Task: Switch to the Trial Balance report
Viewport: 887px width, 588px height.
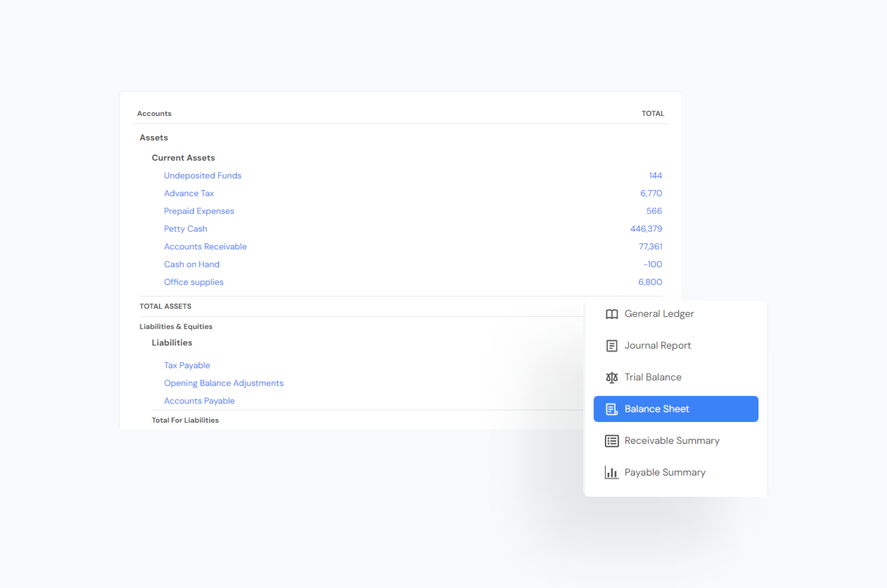Action: (653, 378)
